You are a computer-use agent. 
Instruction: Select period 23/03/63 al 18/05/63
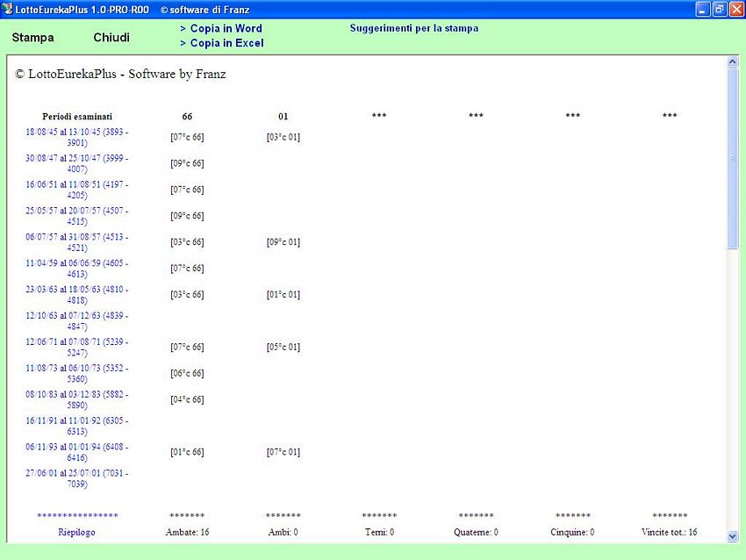(x=77, y=295)
